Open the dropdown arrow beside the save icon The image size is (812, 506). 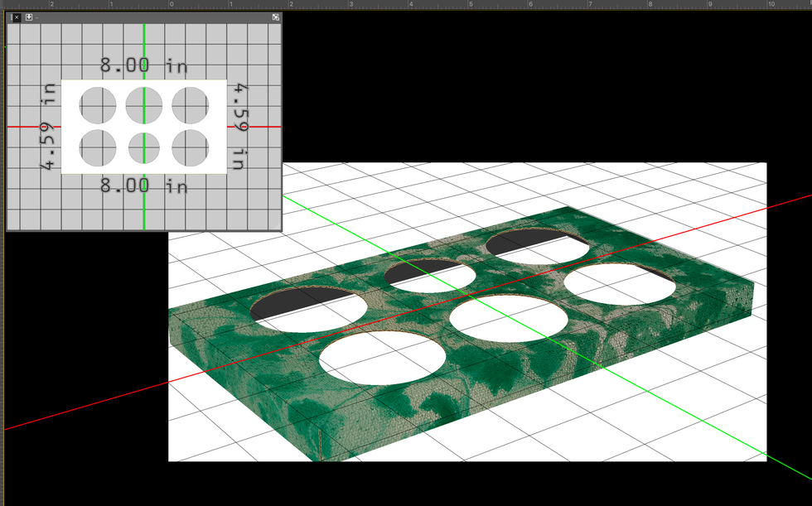click(36, 18)
